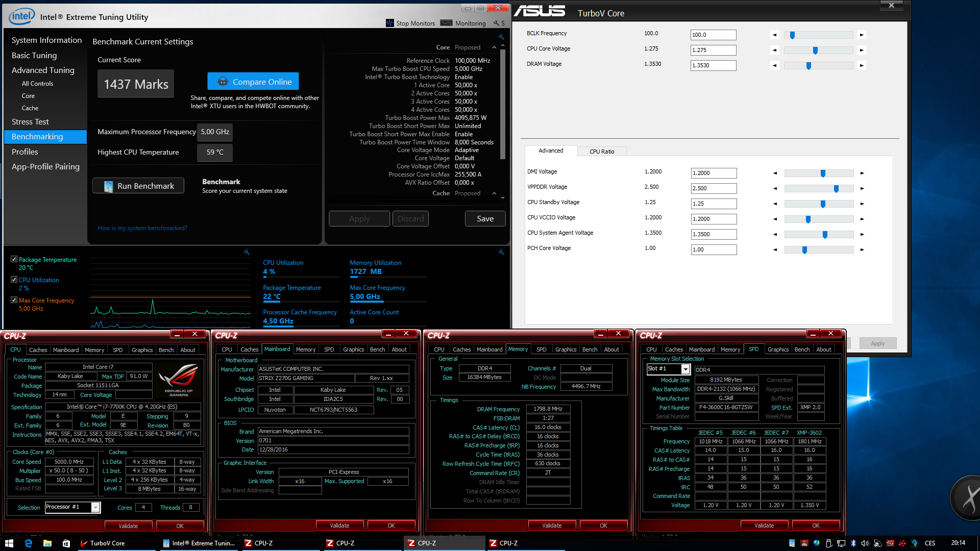Increase CPU Standby Voltage with right arrow
The image size is (980, 551).
862,204
